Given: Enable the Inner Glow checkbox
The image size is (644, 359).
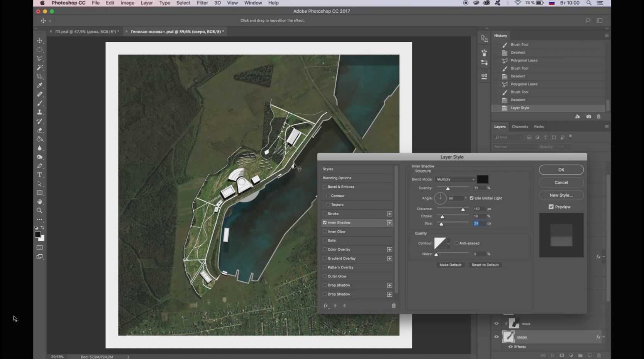Looking at the screenshot, I should click(x=325, y=231).
